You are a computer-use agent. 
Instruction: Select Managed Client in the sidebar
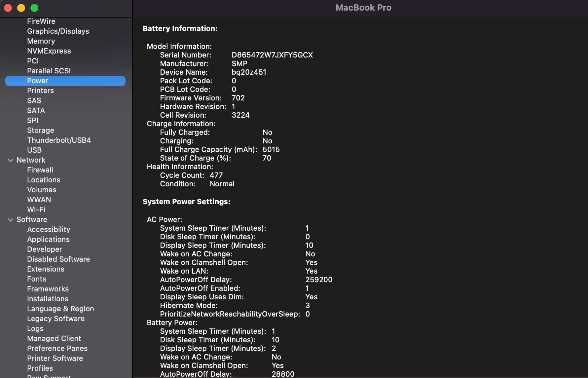pos(54,338)
